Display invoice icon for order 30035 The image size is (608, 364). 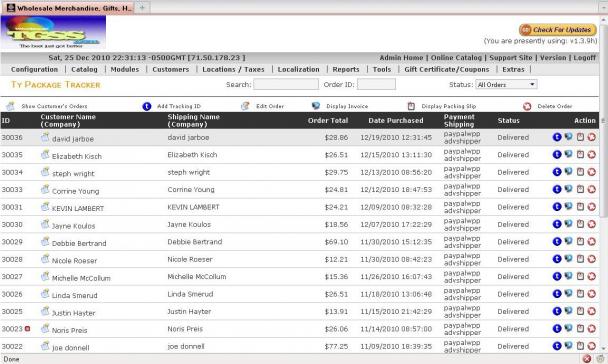(x=568, y=154)
